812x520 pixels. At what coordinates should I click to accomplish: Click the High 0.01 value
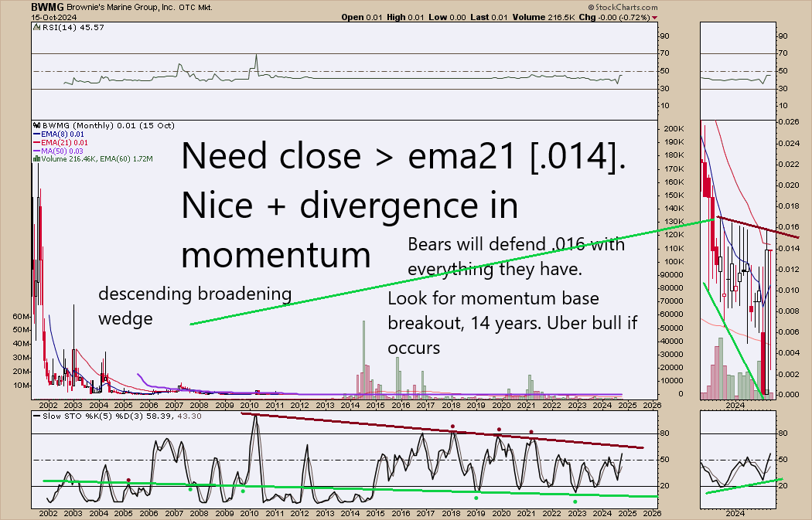pos(405,17)
